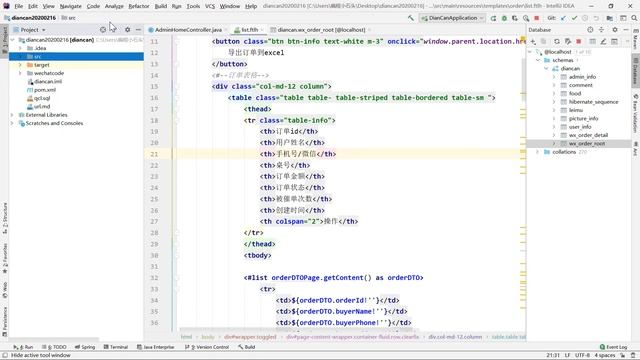The width and height of the screenshot is (640, 360).
Task: Click LF line separator in status bar
Action: click(567, 356)
